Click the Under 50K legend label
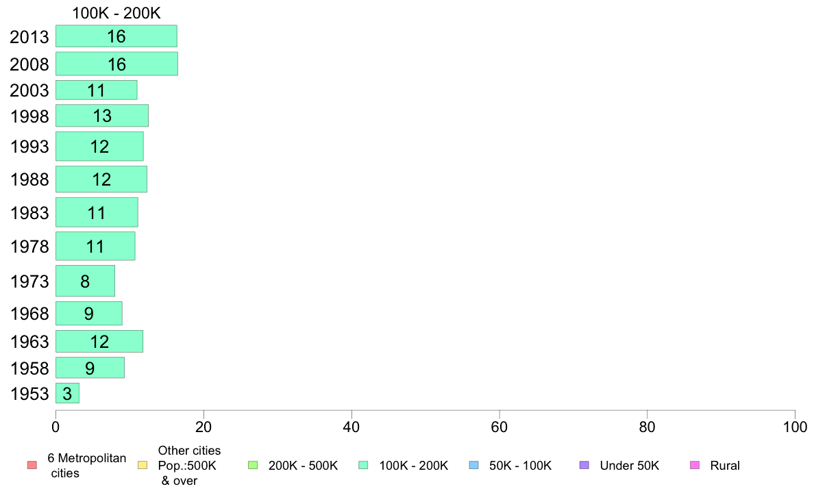The image size is (814, 504). (629, 466)
